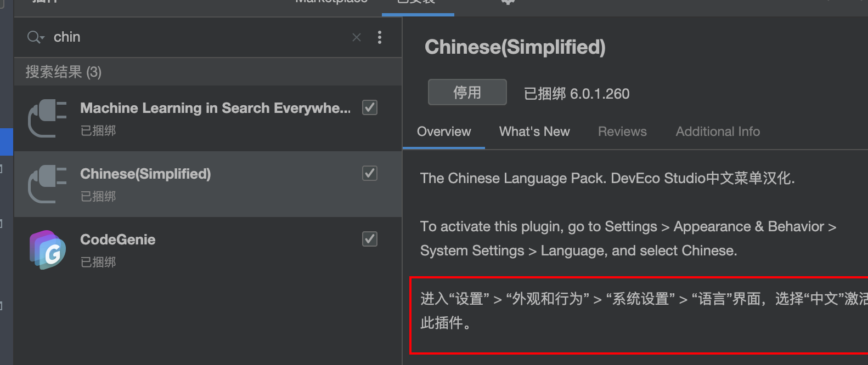This screenshot has width=868, height=365.
Task: Uncheck the Machine Learning in Search Everywhere checkbox
Action: [370, 107]
